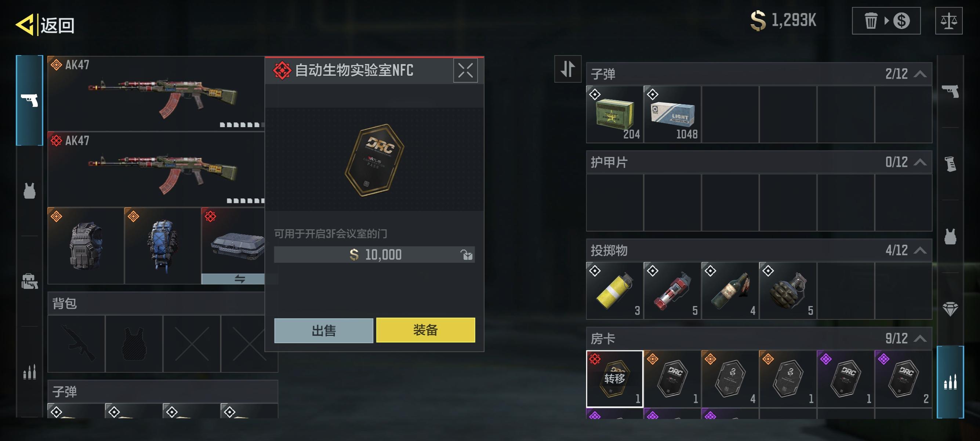Viewport: 980px width, 441px height.
Task: Select the diamond valuables icon in right sidebar
Action: [950, 309]
